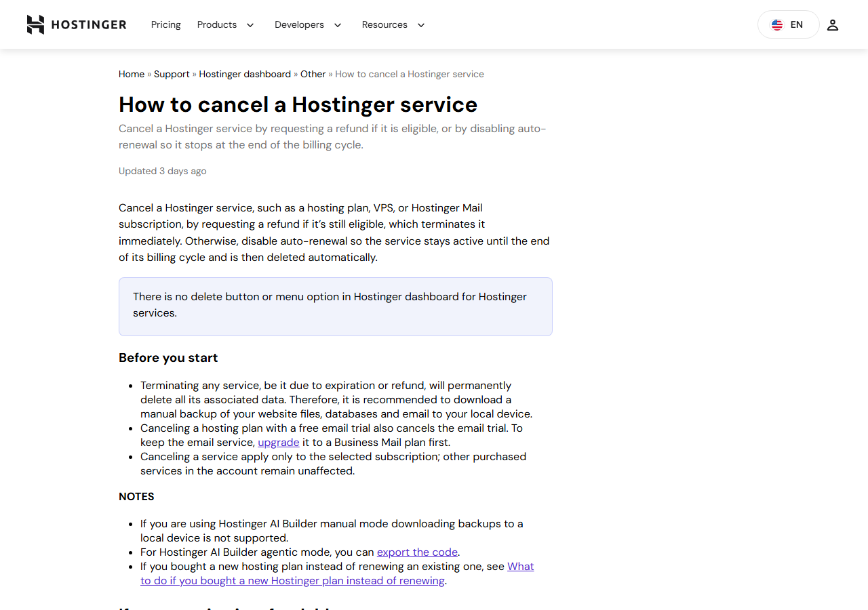Go to Support breadcrumb

click(x=172, y=74)
